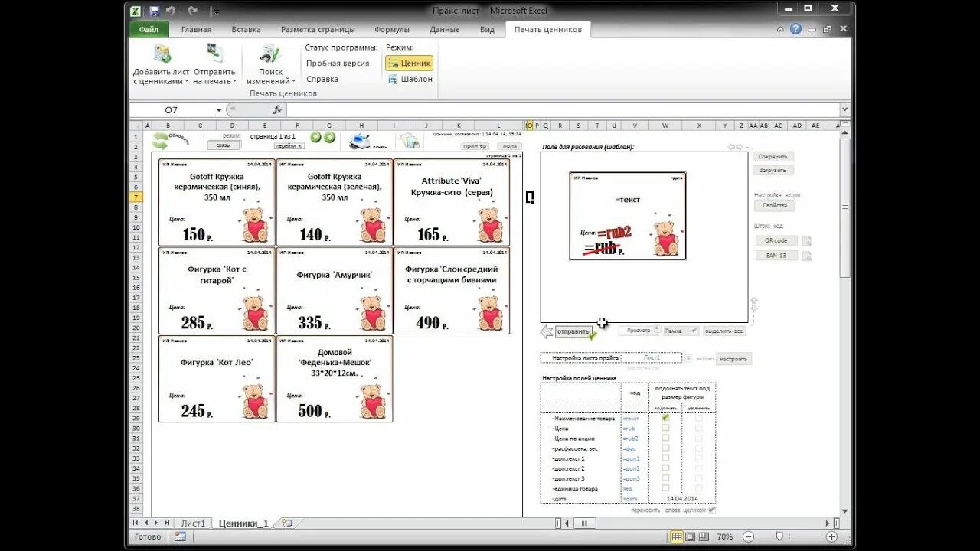Image resolution: width=980 pixels, height=551 pixels.
Task: Switch to Данные ribbon tab
Action: tap(445, 29)
